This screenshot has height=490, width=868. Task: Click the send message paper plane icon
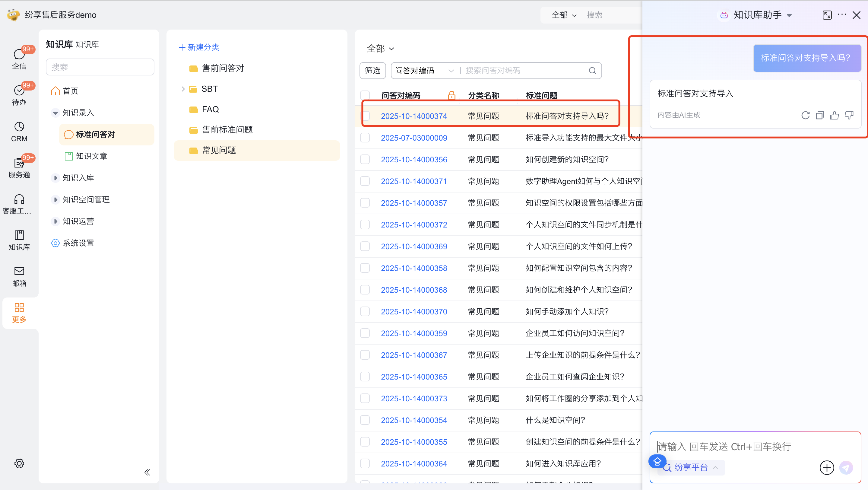coord(846,468)
